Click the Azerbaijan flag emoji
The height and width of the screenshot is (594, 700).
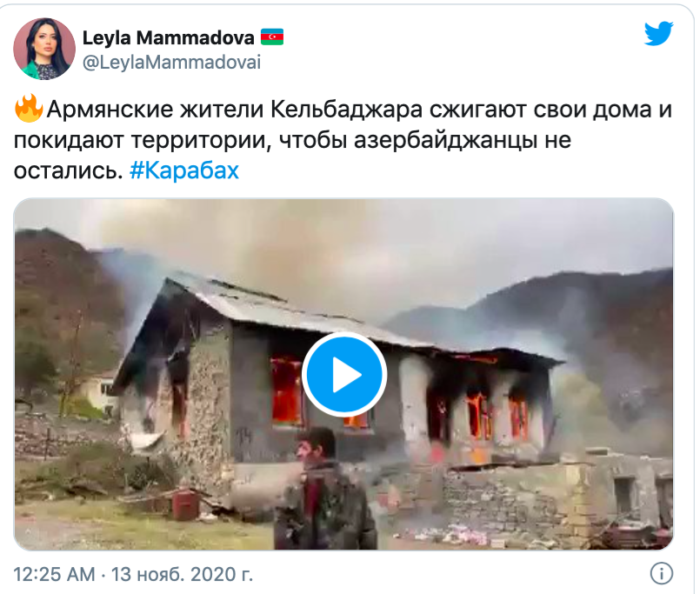(x=272, y=37)
